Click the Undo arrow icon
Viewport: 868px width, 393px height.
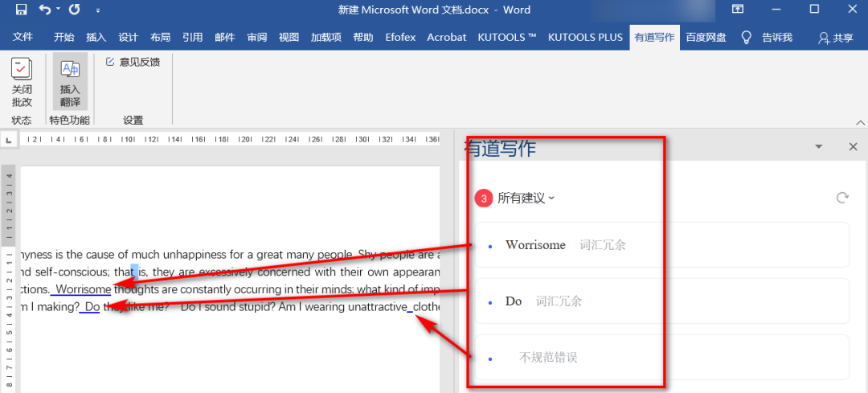point(45,10)
